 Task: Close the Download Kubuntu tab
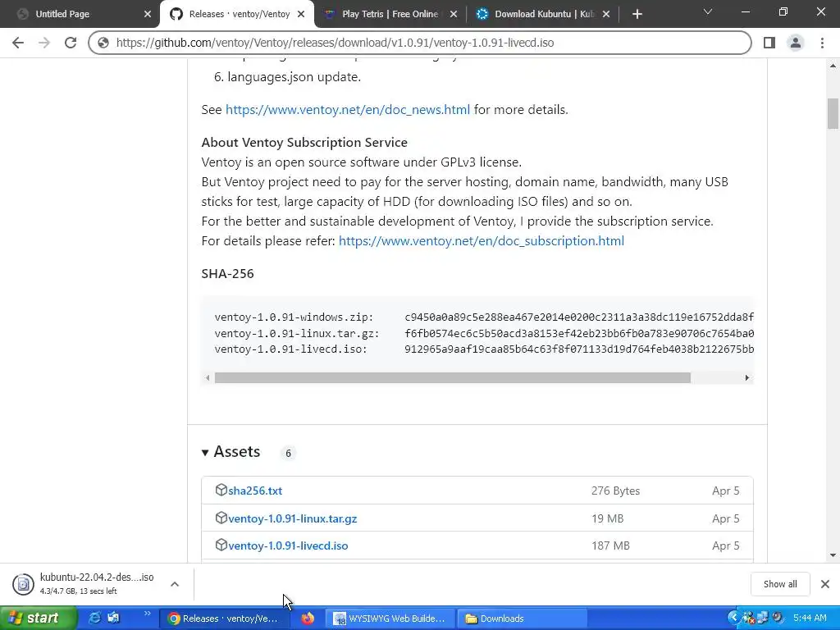606,15
